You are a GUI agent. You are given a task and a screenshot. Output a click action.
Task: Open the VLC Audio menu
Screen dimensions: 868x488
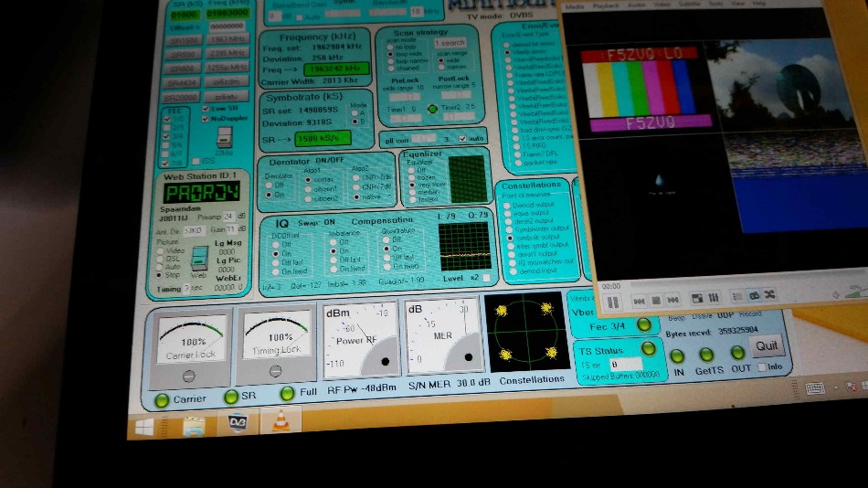pos(637,5)
